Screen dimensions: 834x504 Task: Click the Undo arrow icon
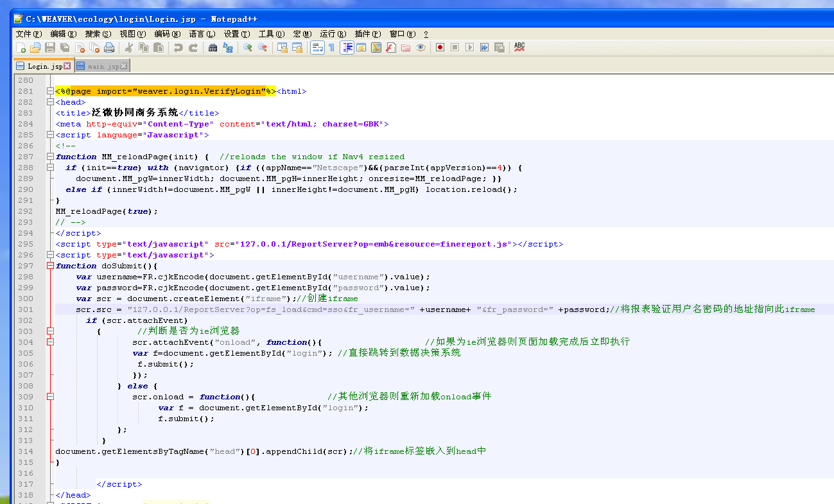(178, 48)
